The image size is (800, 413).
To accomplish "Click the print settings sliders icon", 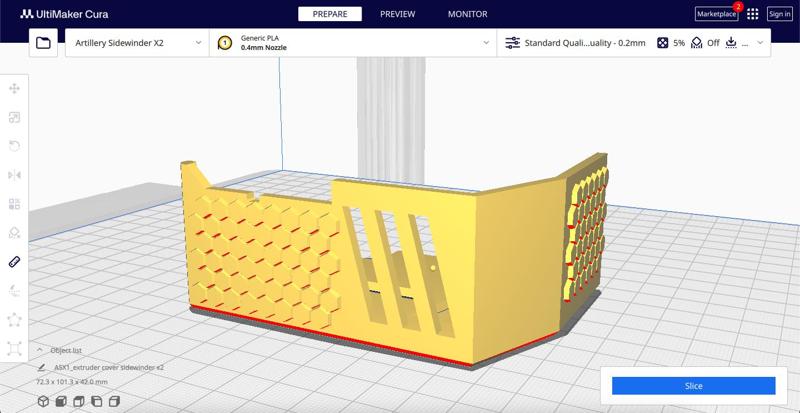I will point(512,43).
